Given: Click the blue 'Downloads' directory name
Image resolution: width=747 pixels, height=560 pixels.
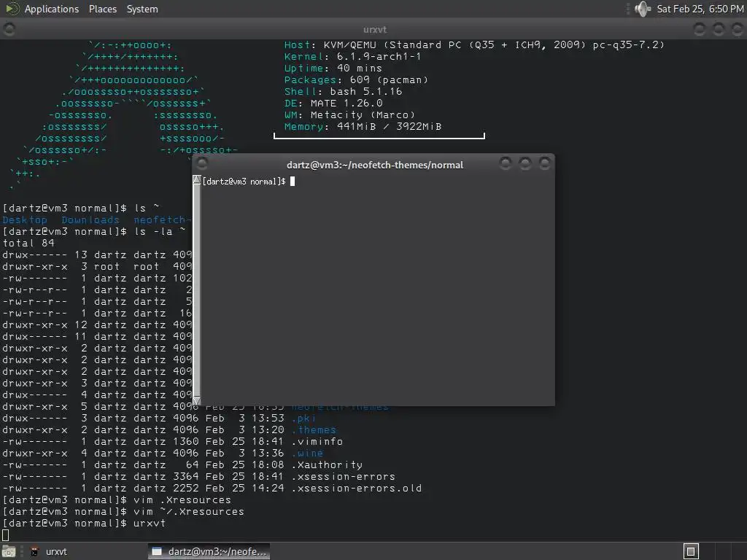Looking at the screenshot, I should 90,220.
